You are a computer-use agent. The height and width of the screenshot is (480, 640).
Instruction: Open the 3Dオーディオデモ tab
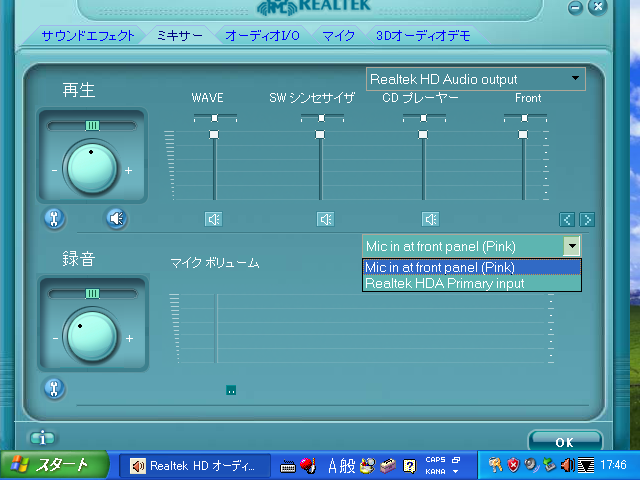point(423,36)
